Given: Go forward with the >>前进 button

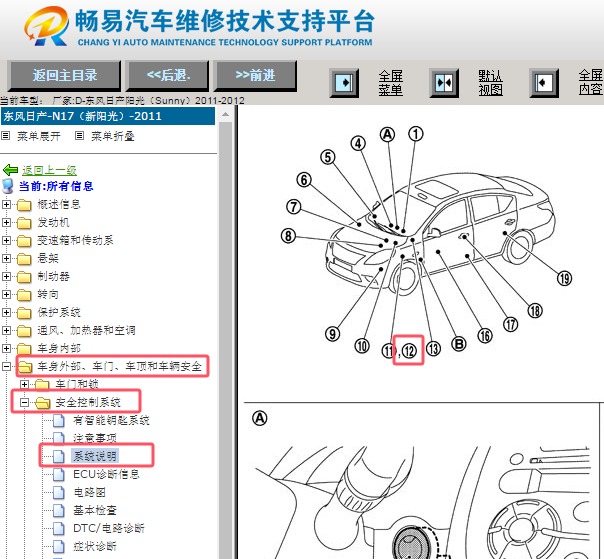Looking at the screenshot, I should (x=255, y=75).
